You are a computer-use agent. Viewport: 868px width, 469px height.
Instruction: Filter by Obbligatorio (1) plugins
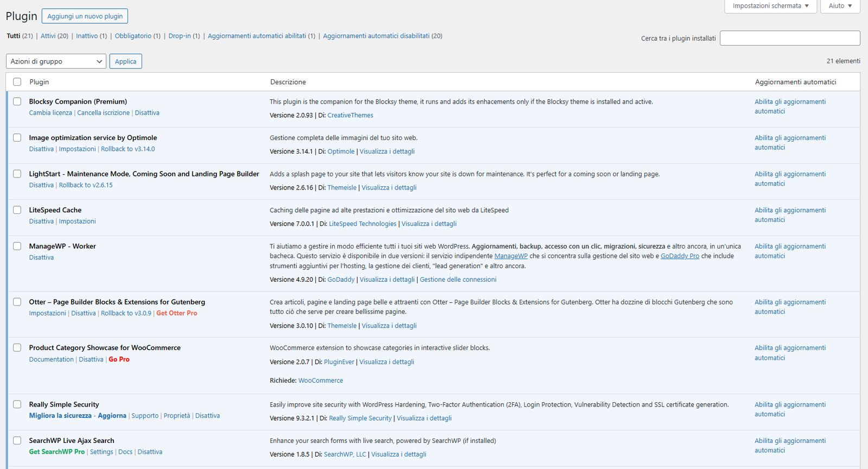[137, 36]
